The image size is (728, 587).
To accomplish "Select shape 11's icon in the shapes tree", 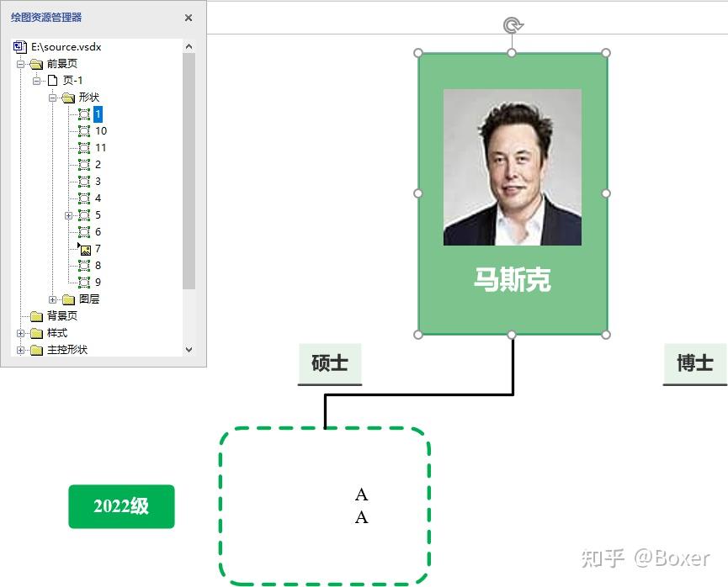I will (84, 147).
